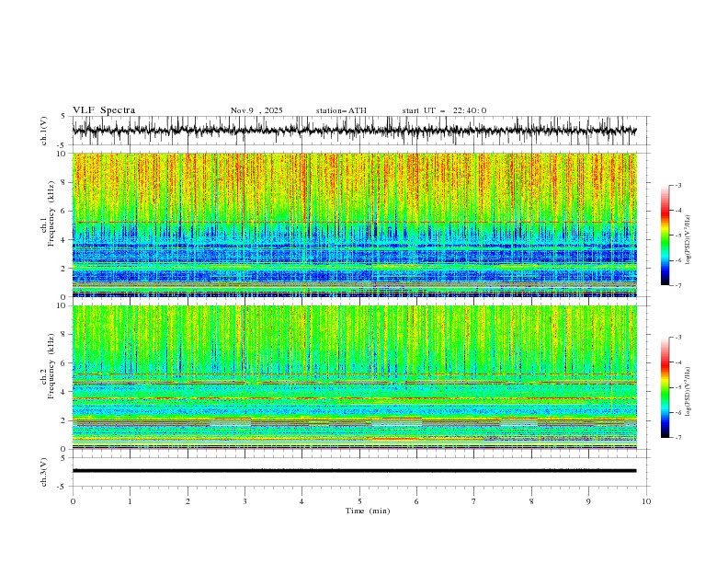
Task: Select the ch.1 waveform trace plot
Action: point(354,131)
